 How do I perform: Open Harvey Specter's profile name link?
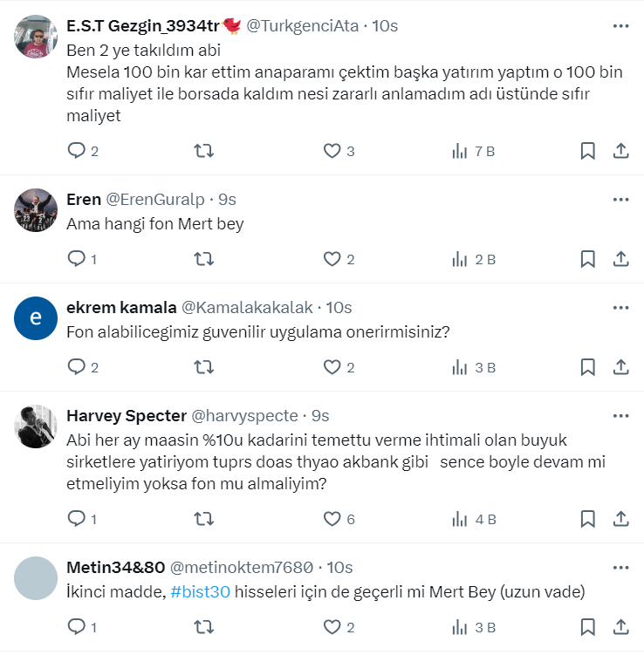(127, 416)
